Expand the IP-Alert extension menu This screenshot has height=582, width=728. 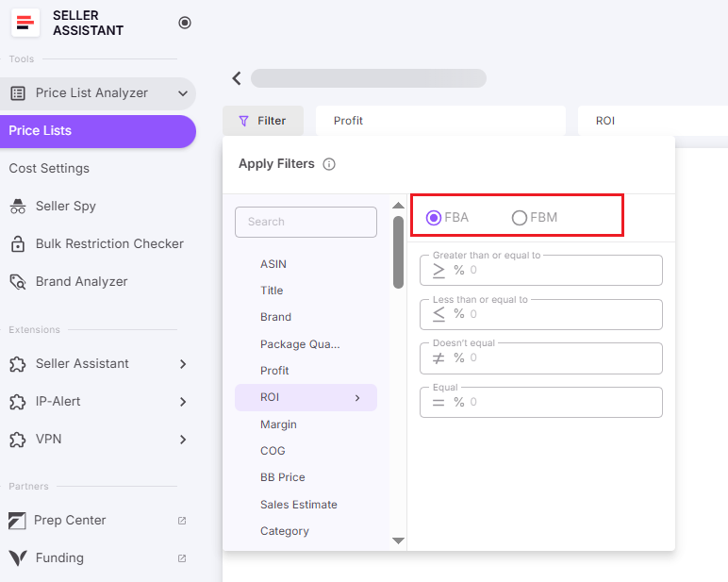tap(182, 402)
